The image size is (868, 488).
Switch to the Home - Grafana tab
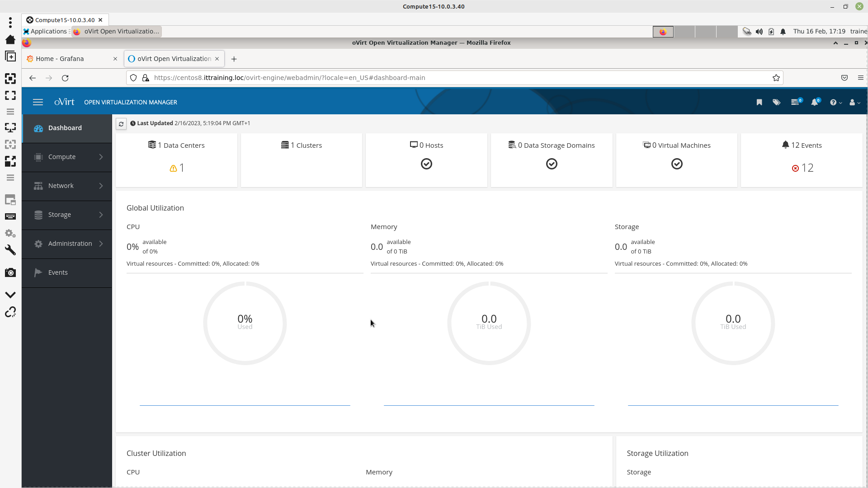click(x=60, y=59)
